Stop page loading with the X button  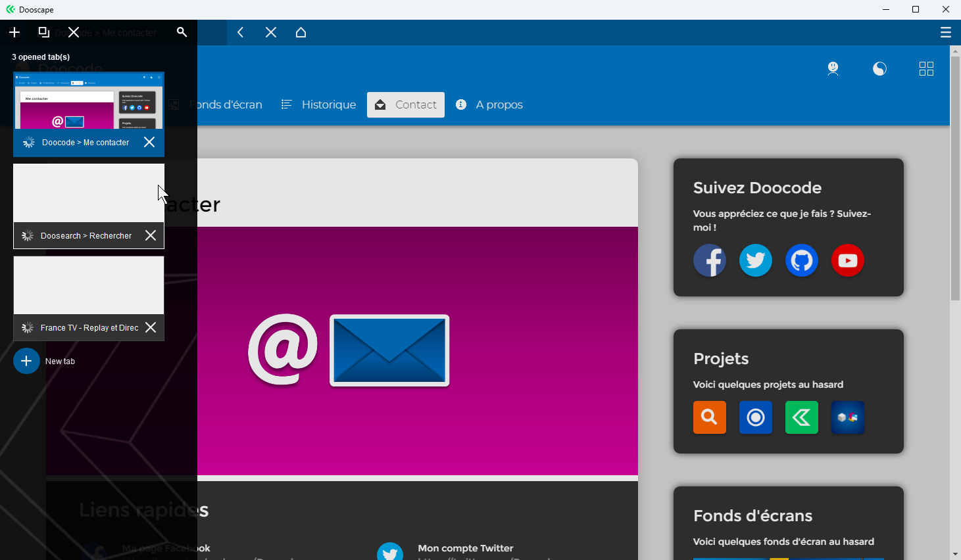[271, 32]
